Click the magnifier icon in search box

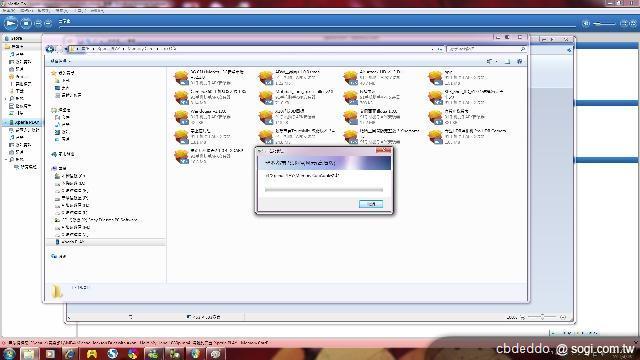pyautogui.click(x=522, y=49)
